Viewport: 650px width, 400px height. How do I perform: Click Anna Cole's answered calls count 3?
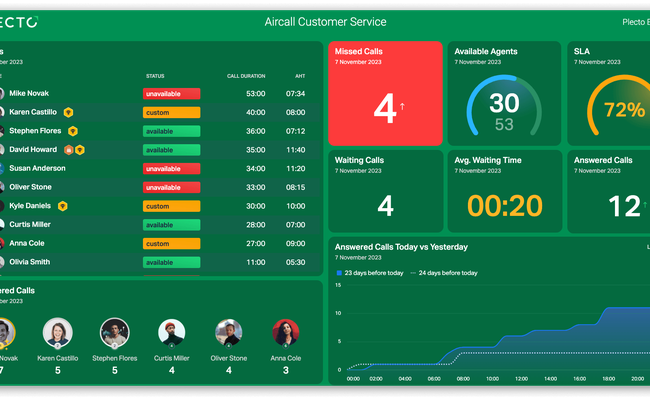click(286, 370)
